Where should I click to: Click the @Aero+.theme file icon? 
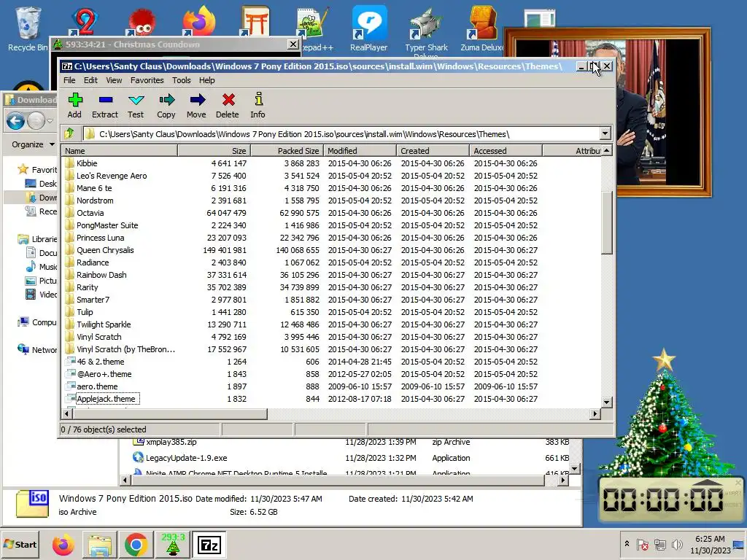[x=71, y=374]
